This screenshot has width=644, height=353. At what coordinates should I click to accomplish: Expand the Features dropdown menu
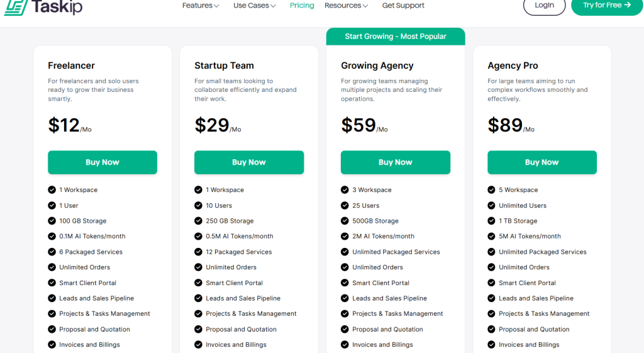click(201, 6)
